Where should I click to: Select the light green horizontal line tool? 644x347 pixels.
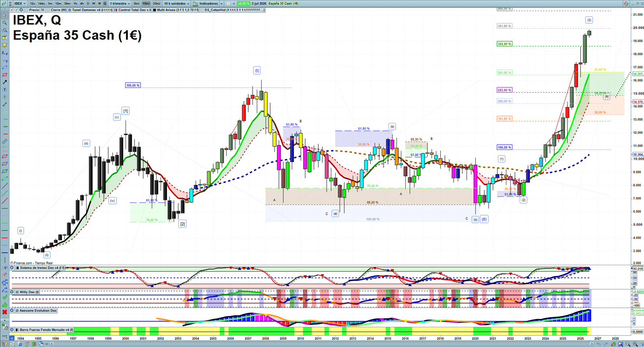pos(5,222)
